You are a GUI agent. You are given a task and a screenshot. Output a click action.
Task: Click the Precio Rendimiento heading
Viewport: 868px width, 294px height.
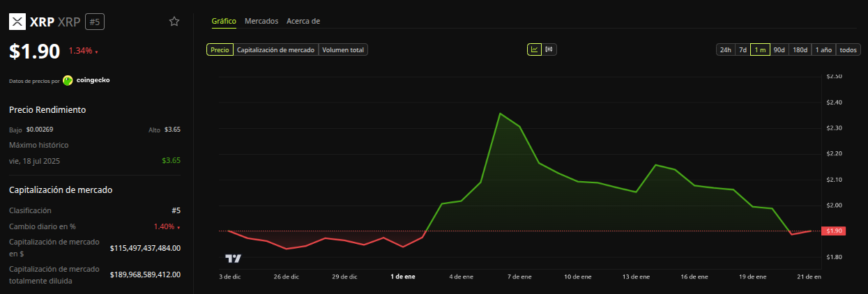click(47, 109)
